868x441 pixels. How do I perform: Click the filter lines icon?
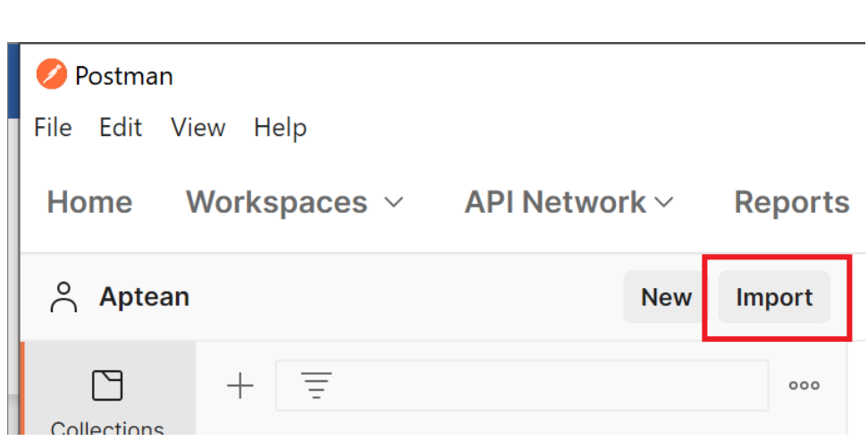pyautogui.click(x=313, y=386)
